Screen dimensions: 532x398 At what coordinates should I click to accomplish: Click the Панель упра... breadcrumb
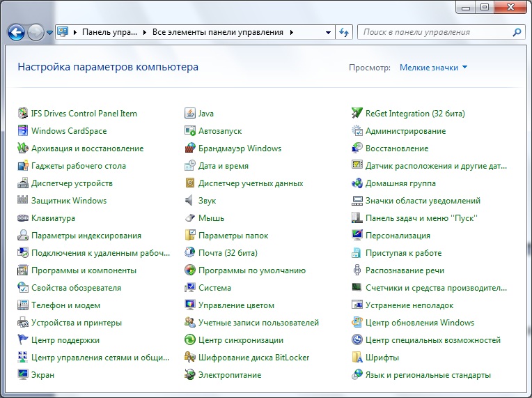pos(109,32)
